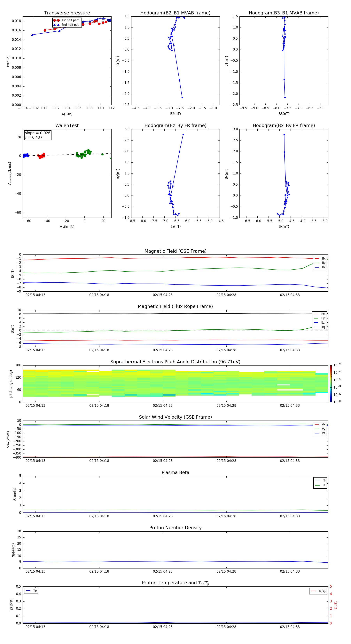Click "02/15 04:33" tick under Proton Number Density

click(290, 571)
